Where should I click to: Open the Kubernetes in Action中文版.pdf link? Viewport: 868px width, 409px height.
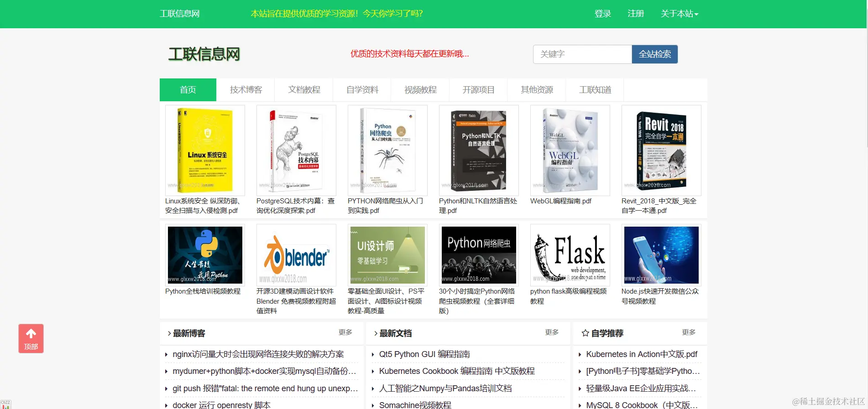pos(642,354)
